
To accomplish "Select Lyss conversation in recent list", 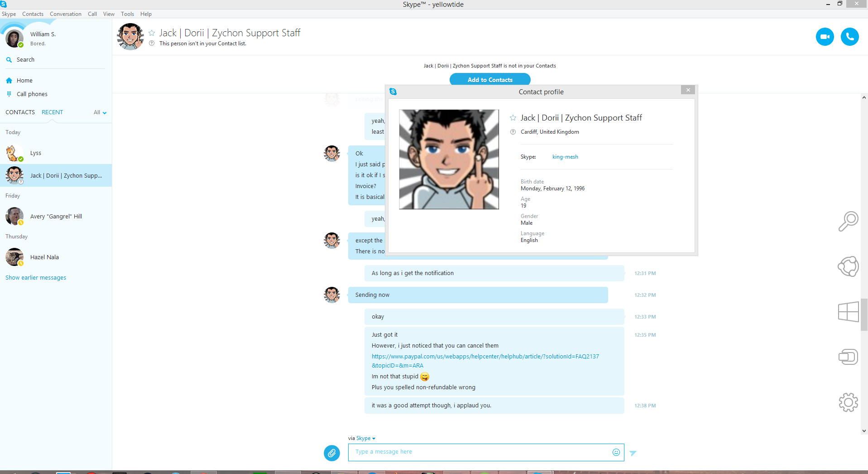I will click(56, 153).
